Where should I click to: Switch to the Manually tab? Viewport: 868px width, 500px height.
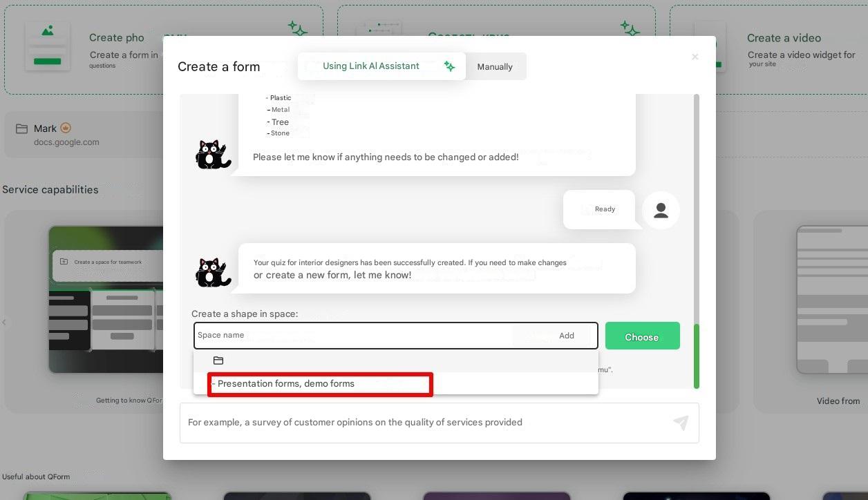coord(495,67)
